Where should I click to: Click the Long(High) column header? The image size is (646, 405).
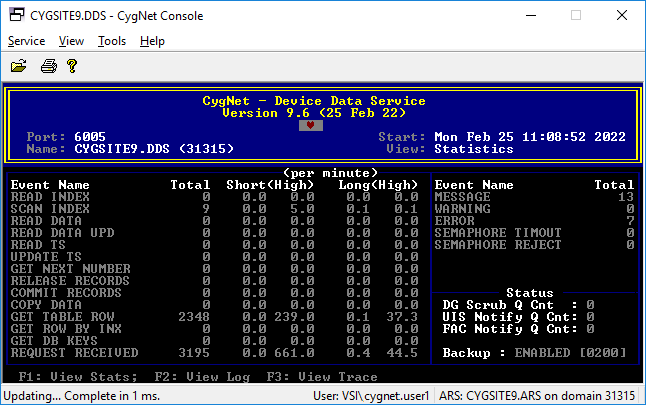point(378,185)
